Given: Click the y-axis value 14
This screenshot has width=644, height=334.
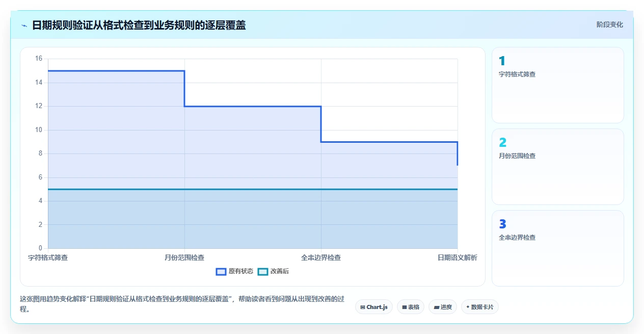Looking at the screenshot, I should click(39, 83).
